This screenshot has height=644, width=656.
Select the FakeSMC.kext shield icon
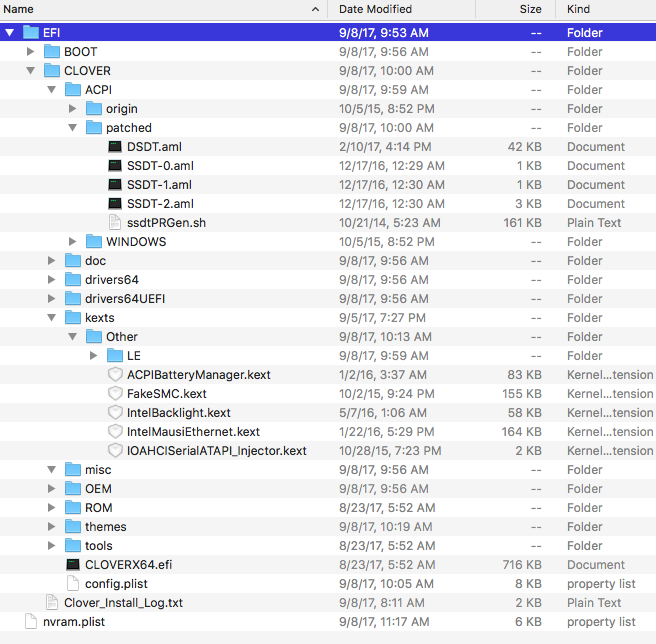click(x=115, y=393)
